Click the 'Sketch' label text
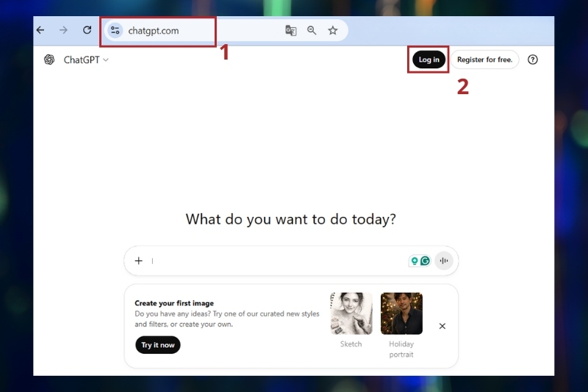 click(351, 344)
